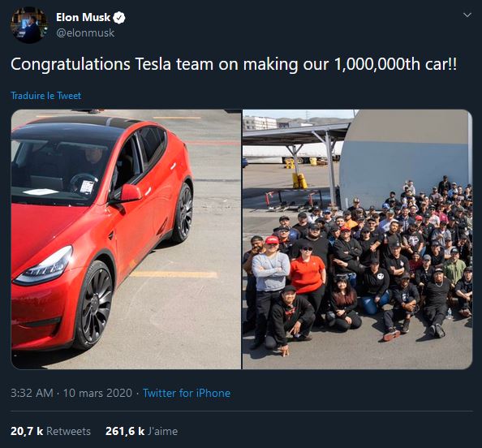Click the Congratulations word in tweet
Image resolution: width=482 pixels, height=448 pixels.
[71, 65]
